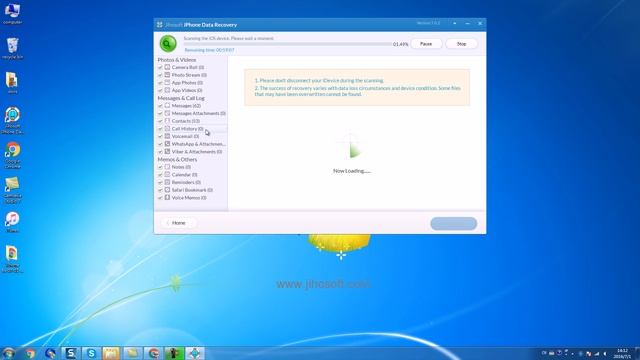
Task: Uncheck the Messages Attachments checkbox
Action: click(x=160, y=113)
